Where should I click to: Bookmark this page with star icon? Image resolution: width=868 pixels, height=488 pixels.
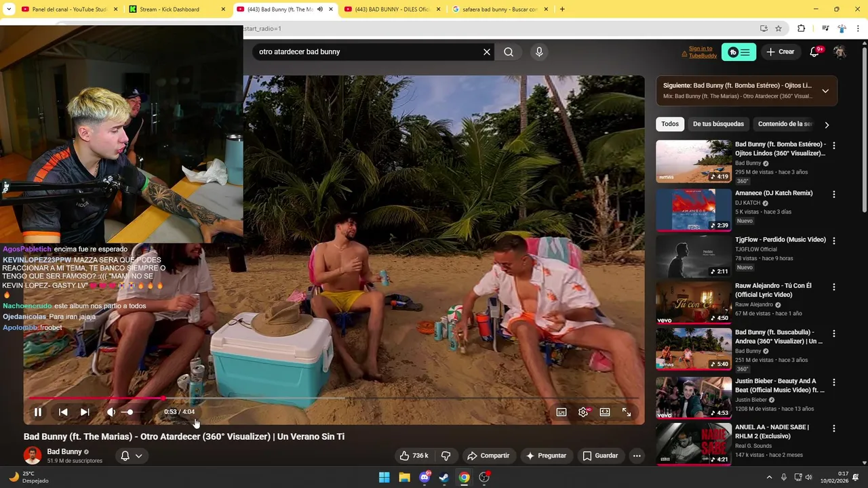coord(778,28)
